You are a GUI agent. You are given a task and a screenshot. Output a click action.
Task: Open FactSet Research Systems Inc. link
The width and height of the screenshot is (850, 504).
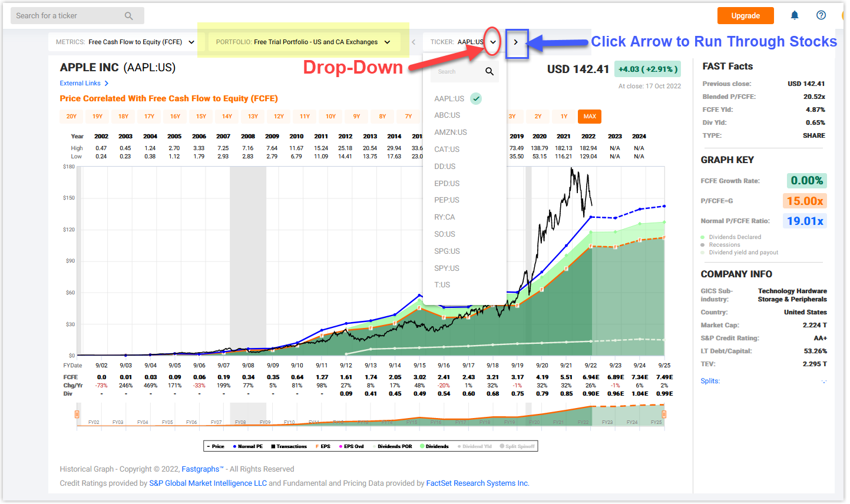pyautogui.click(x=478, y=483)
